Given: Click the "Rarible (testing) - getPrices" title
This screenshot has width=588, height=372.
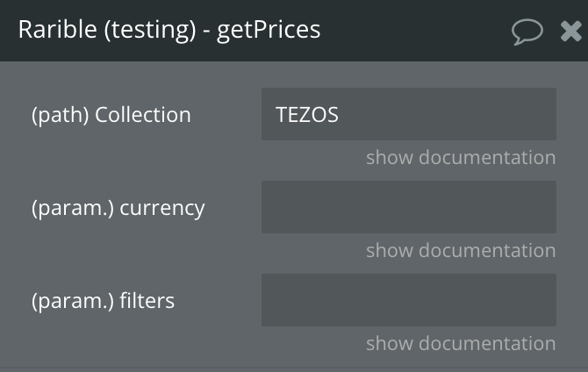Looking at the screenshot, I should point(169,30).
